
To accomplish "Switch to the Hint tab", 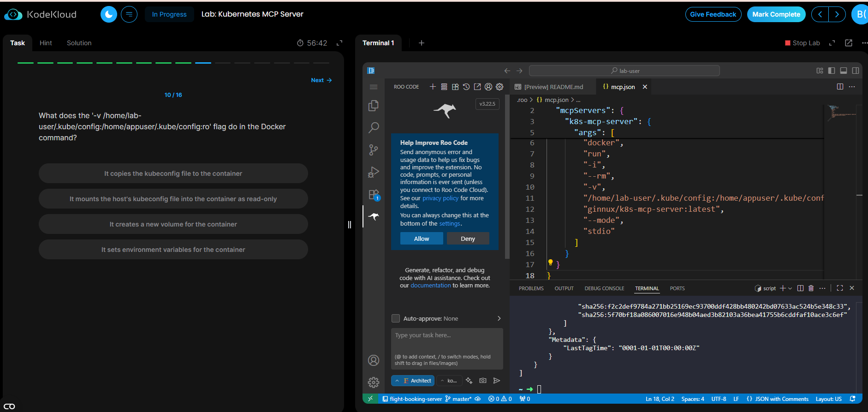I will 46,43.
